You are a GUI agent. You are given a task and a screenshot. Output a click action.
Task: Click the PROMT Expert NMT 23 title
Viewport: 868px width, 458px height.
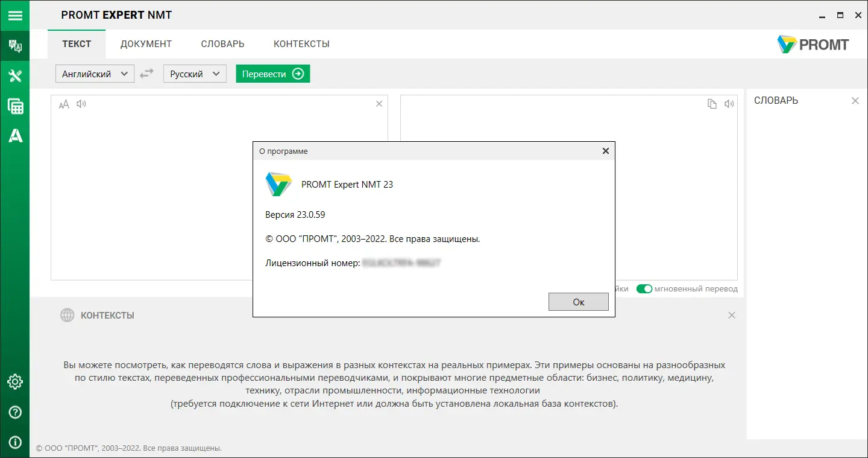click(x=347, y=185)
